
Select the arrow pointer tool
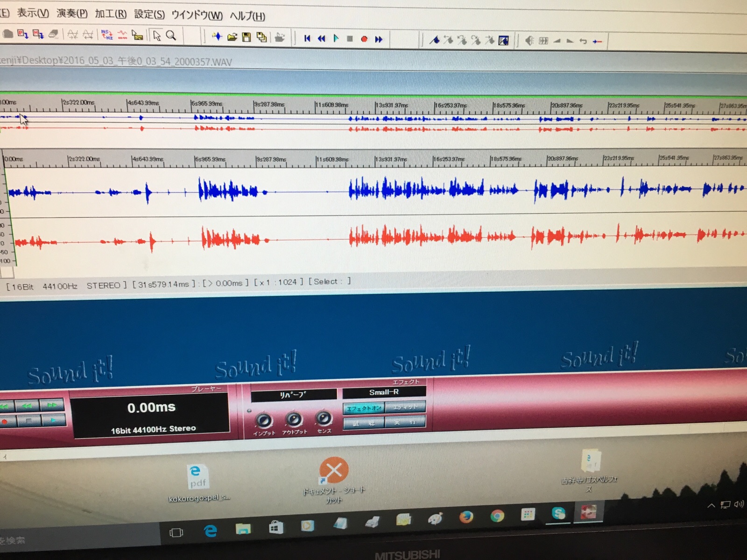click(x=157, y=35)
